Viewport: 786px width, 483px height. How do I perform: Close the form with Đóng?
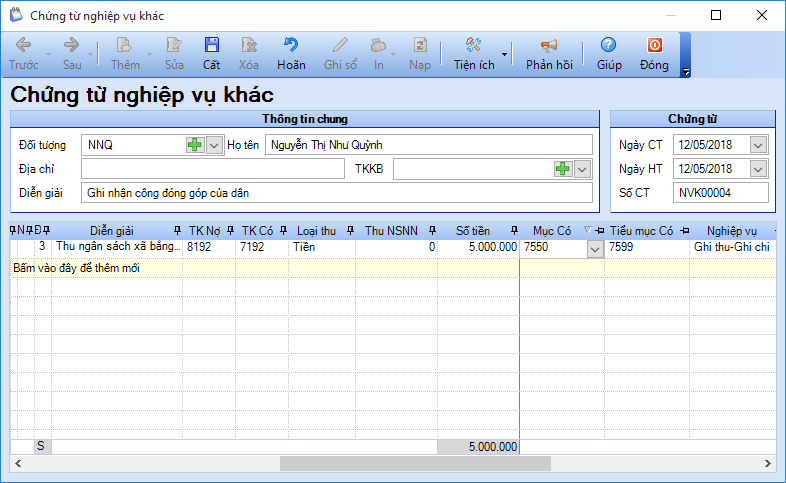pyautogui.click(x=654, y=54)
